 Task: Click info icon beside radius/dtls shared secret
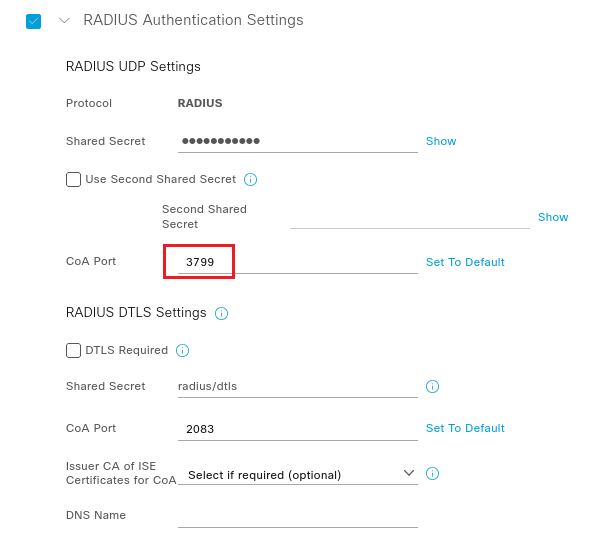432,386
